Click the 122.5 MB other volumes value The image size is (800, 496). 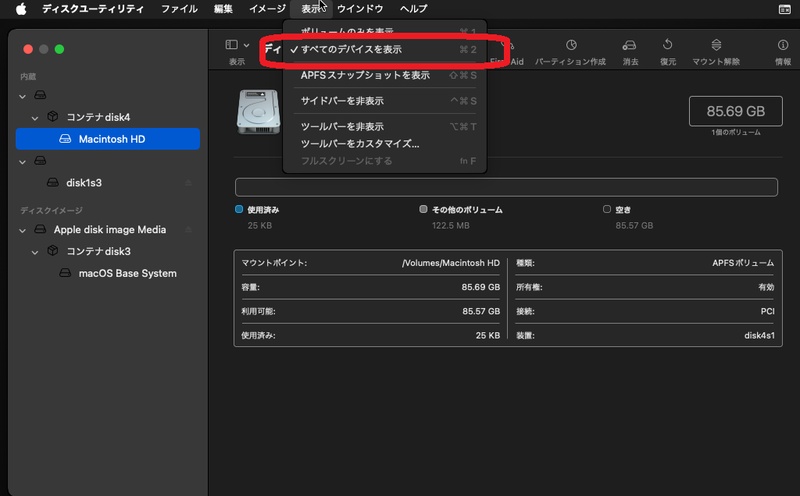coord(451,226)
